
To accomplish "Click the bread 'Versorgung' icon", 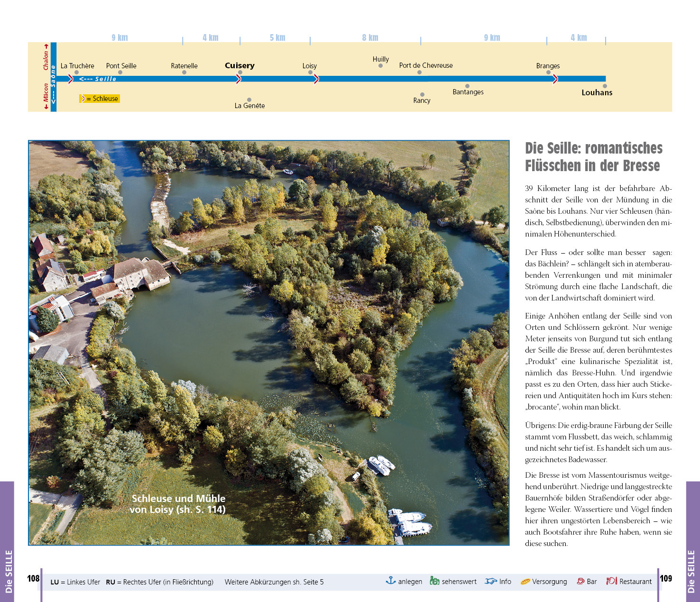I will (525, 582).
